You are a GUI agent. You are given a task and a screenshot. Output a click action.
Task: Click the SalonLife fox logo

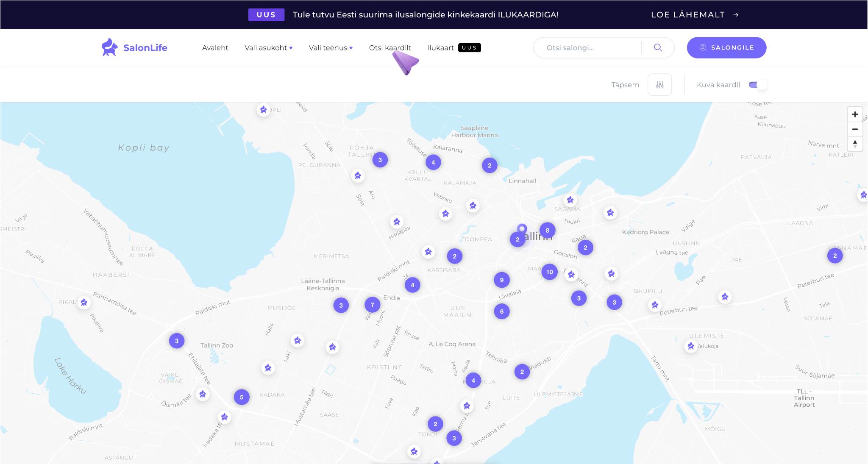tap(109, 47)
